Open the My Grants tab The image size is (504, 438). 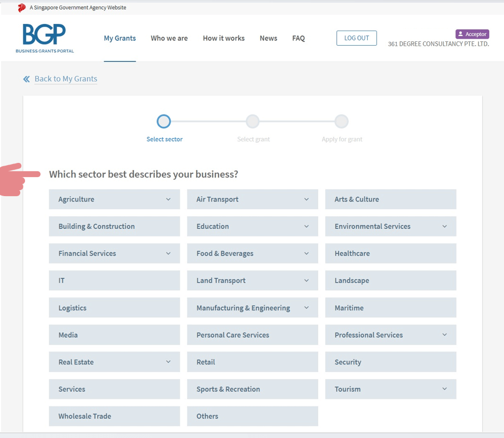[120, 38]
